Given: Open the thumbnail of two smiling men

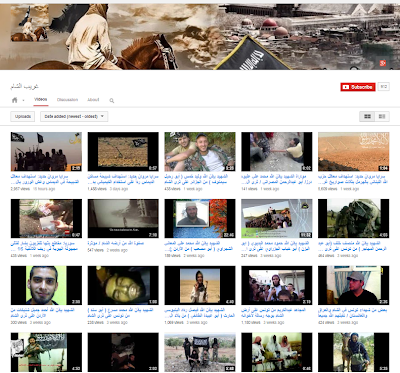Looking at the screenshot, I should [x=200, y=152].
